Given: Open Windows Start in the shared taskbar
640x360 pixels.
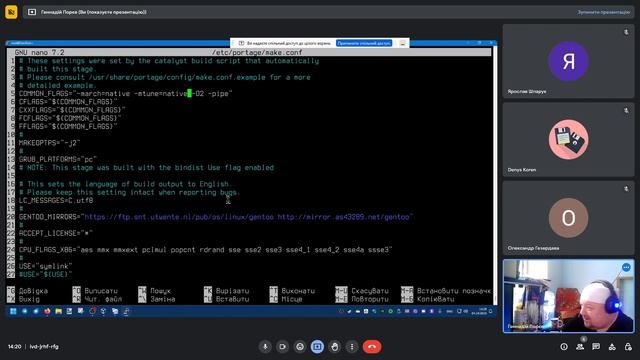Looking at the screenshot, I should [13, 311].
